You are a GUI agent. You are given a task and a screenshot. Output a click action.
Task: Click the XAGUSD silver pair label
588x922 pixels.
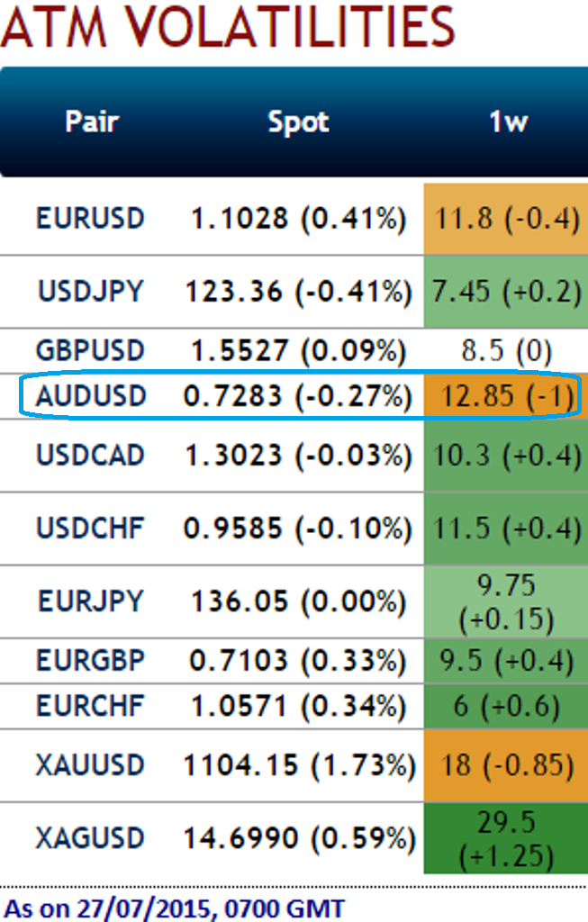click(90, 838)
